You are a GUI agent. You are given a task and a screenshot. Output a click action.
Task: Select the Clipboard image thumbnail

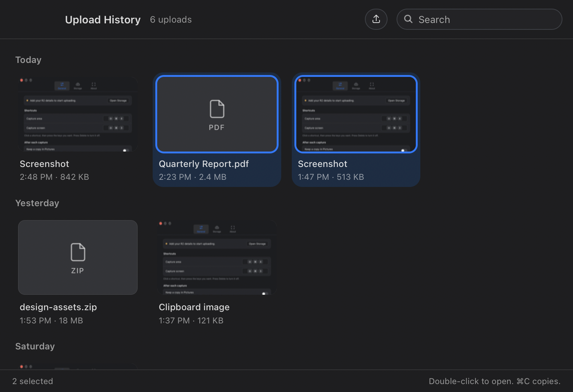[x=217, y=257]
